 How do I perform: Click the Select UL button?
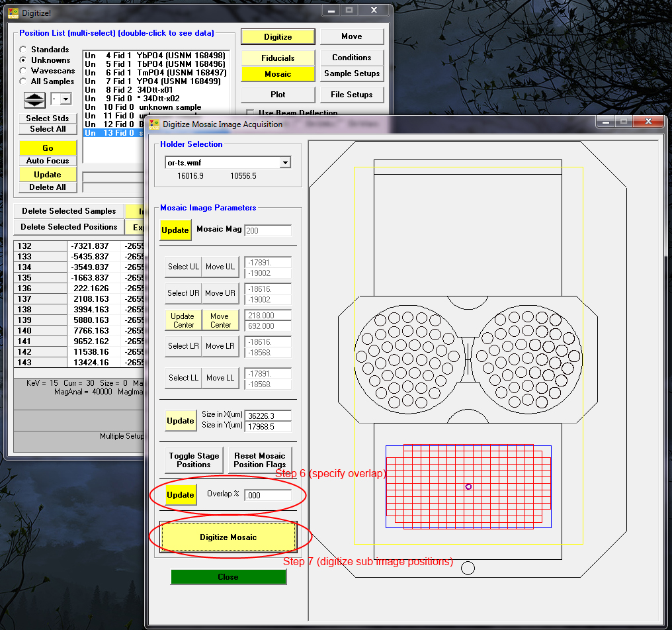point(183,267)
